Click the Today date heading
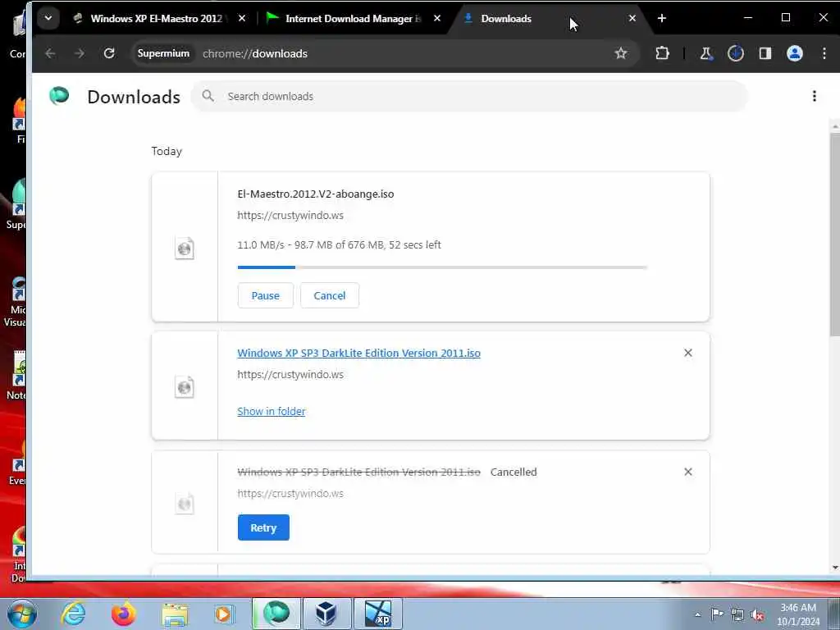 (x=167, y=151)
